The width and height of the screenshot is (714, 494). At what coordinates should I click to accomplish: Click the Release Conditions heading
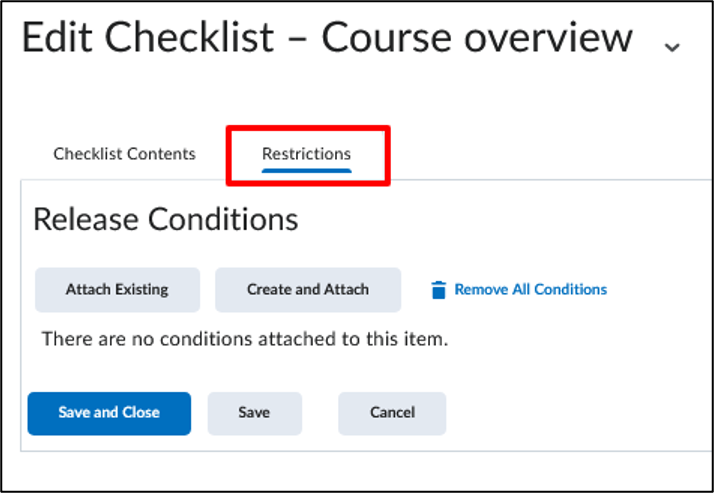pos(166,219)
